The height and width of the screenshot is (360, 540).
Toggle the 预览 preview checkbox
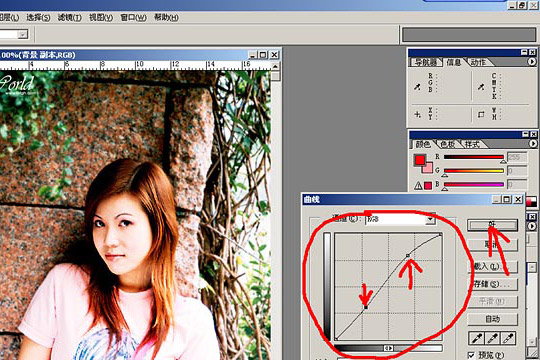[x=471, y=355]
